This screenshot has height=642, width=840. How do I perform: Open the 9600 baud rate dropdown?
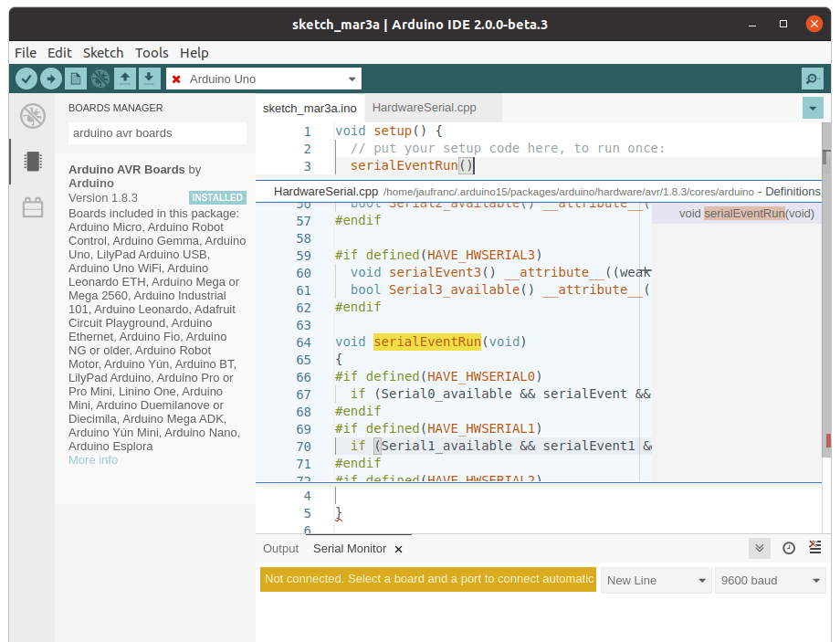[771, 581]
